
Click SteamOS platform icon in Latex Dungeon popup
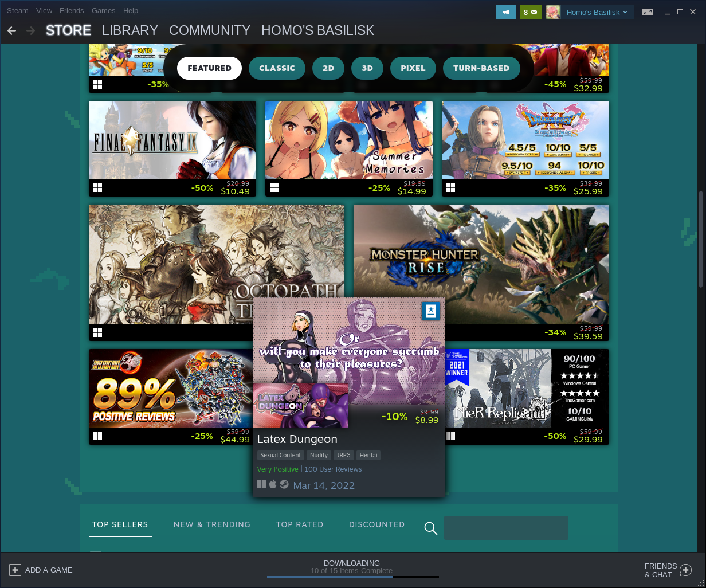click(284, 484)
